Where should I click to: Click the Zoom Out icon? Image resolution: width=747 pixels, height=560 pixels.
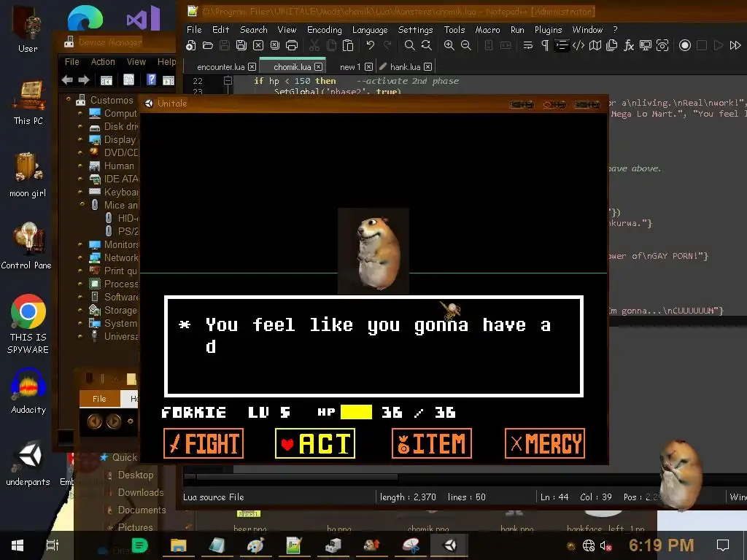pyautogui.click(x=466, y=45)
